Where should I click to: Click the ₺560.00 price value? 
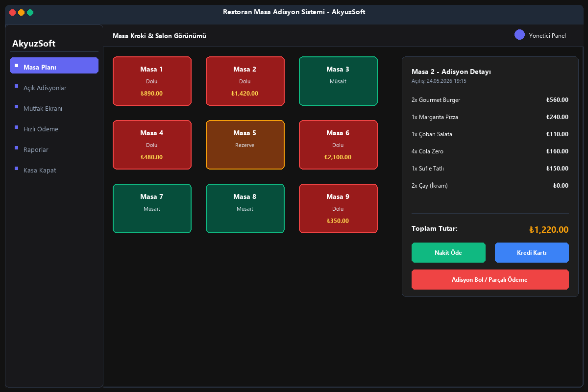tap(557, 100)
